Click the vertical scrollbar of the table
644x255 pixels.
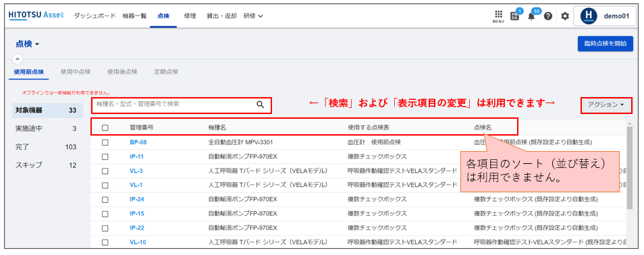[x=630, y=169]
